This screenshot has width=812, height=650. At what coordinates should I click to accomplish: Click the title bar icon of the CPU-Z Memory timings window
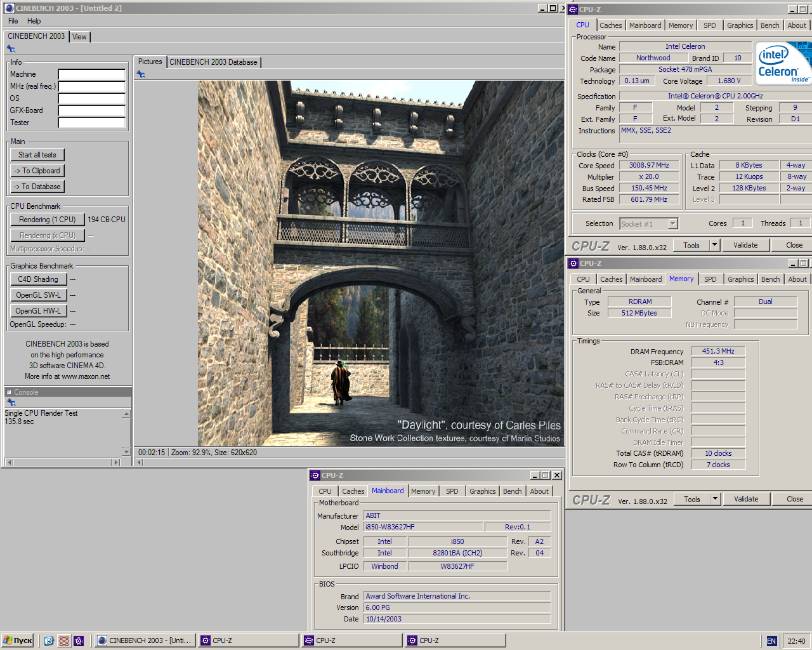(573, 263)
